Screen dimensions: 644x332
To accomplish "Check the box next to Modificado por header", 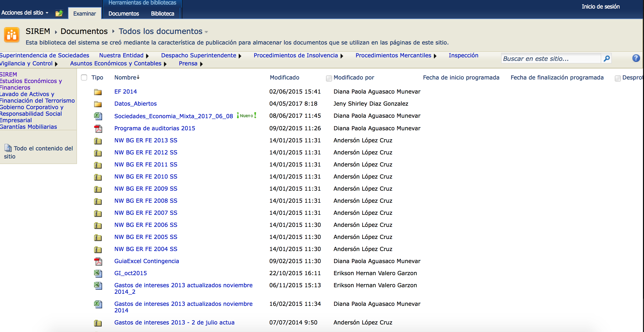I will coord(329,78).
